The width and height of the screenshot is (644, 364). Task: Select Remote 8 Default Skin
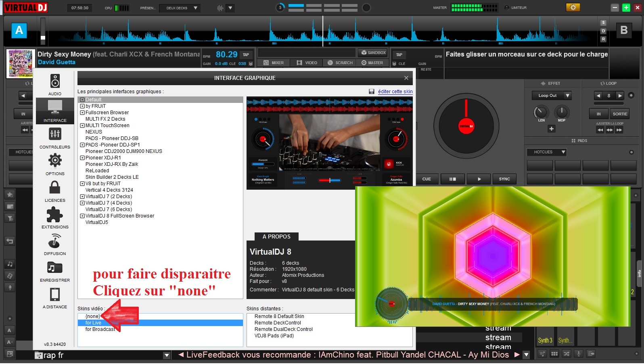[x=279, y=316]
